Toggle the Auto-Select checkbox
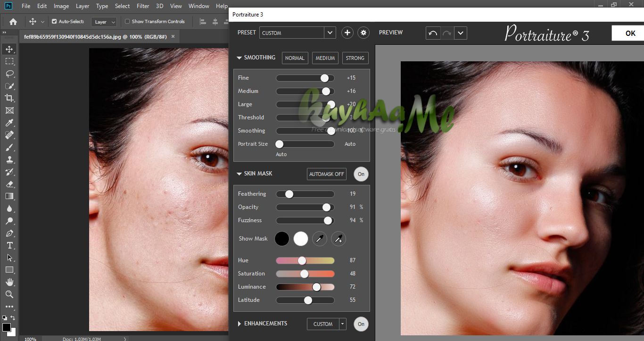The width and height of the screenshot is (644, 341). [x=54, y=21]
